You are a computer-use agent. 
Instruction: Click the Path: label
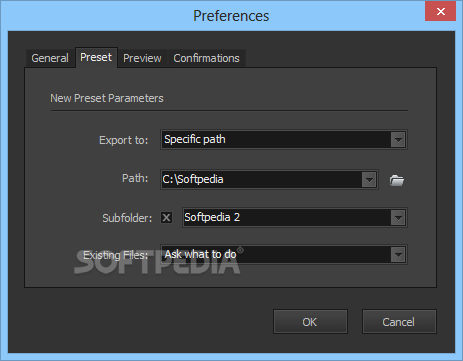[135, 178]
